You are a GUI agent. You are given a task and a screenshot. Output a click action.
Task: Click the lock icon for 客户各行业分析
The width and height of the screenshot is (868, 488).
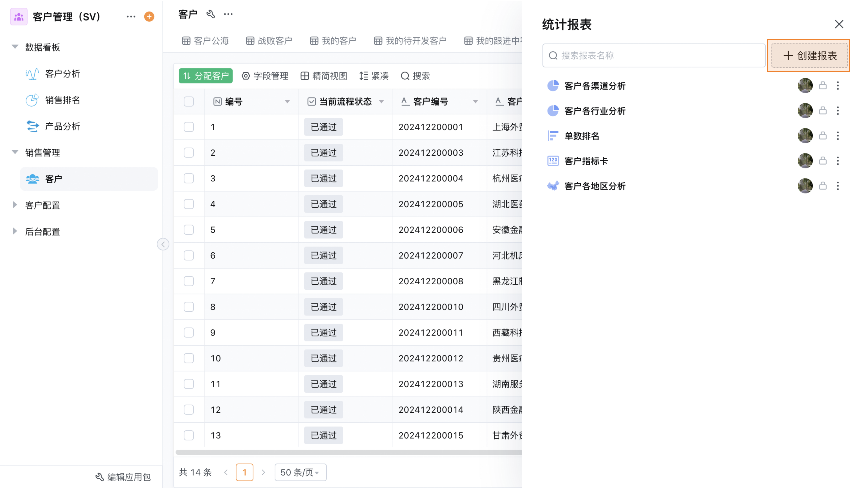point(823,110)
